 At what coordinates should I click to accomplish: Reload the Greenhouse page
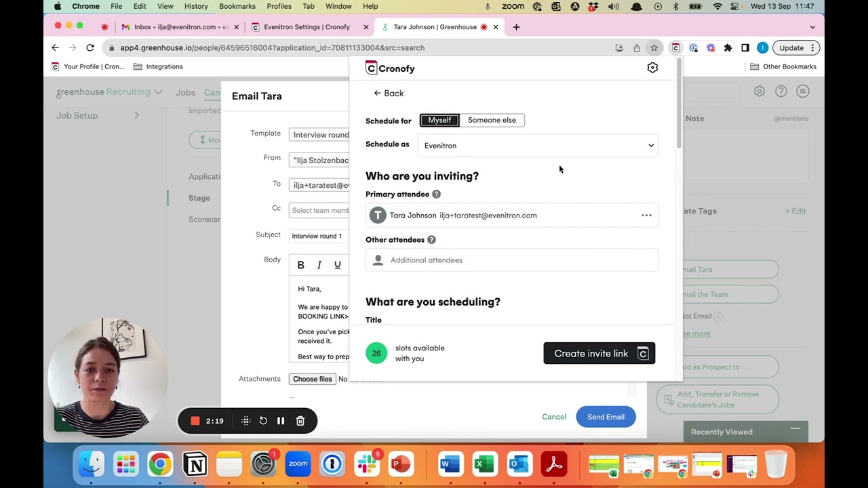pyautogui.click(x=90, y=47)
